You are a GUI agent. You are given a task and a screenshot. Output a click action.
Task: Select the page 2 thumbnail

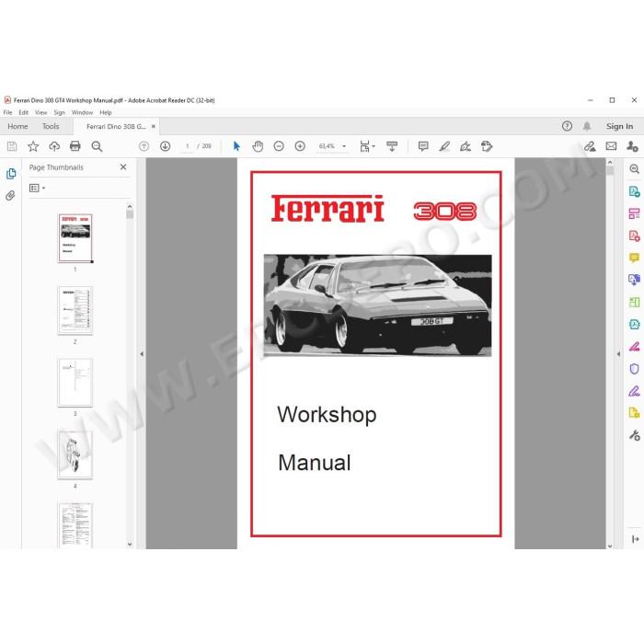click(x=75, y=310)
